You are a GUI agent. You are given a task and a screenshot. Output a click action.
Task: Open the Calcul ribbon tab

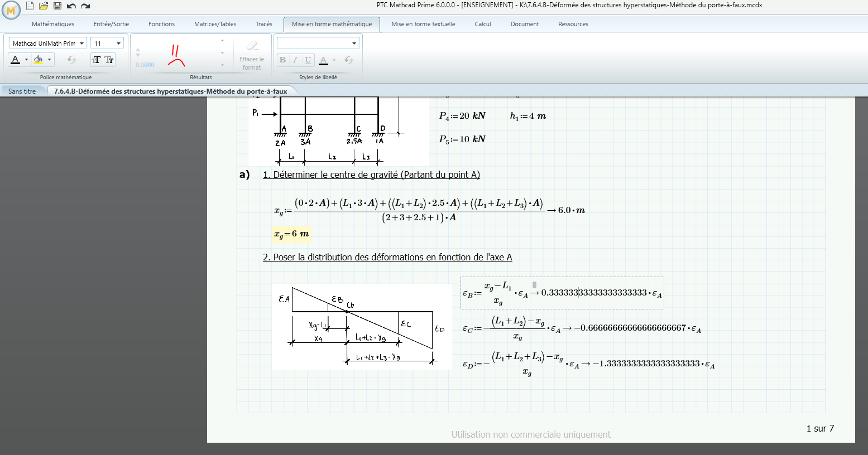482,24
